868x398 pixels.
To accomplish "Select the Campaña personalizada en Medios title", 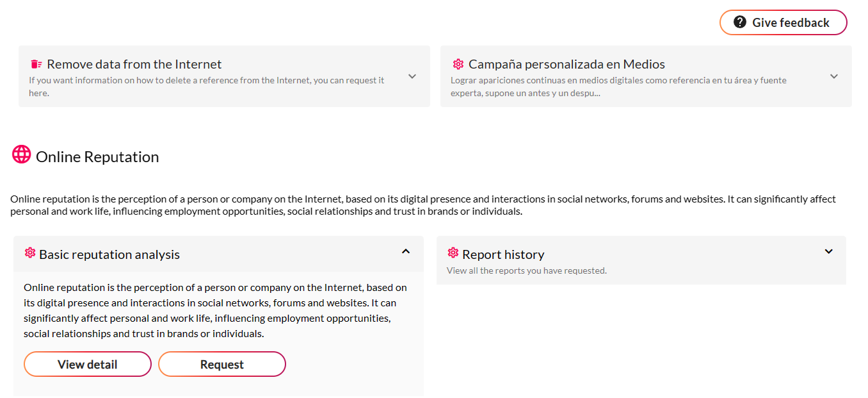I will [x=567, y=64].
